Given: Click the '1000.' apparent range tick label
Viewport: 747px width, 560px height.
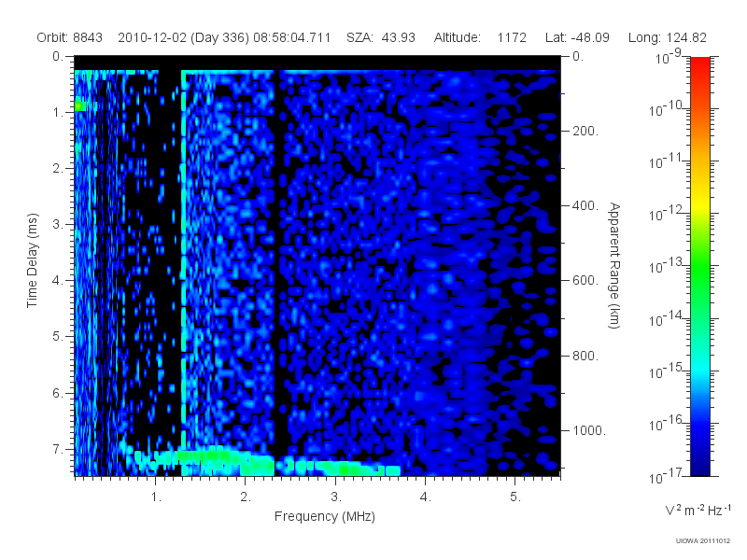Looking at the screenshot, I should pos(589,430).
